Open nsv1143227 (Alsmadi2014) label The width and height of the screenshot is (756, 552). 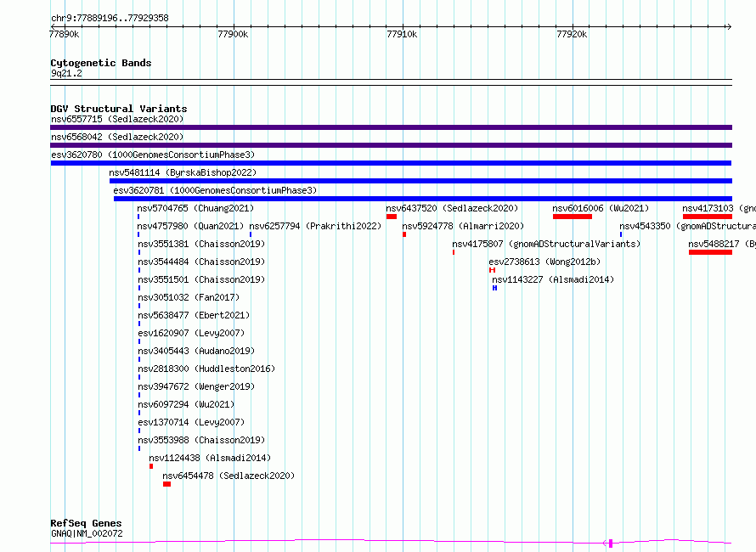[x=553, y=279]
